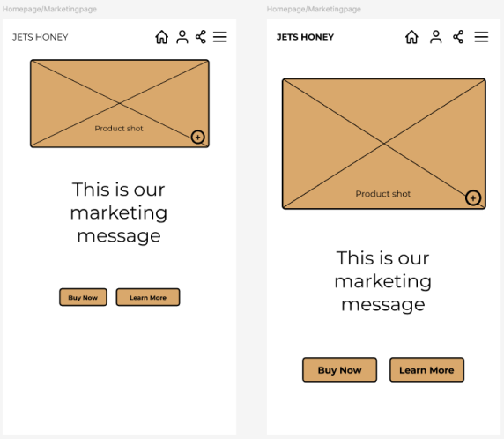This screenshot has width=504, height=439.
Task: Click light JETS HONEY logo in left mockup
Action: 41,37
